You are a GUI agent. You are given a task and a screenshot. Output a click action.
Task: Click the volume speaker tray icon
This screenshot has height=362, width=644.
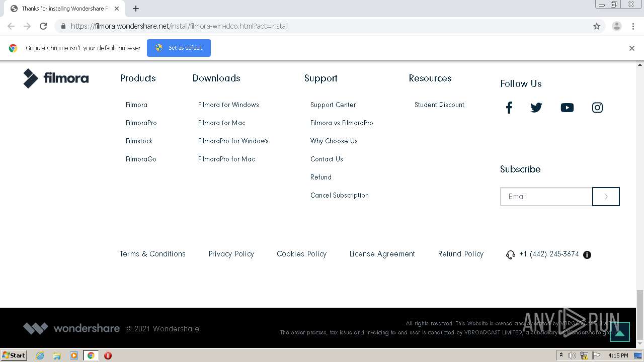pos(572,355)
